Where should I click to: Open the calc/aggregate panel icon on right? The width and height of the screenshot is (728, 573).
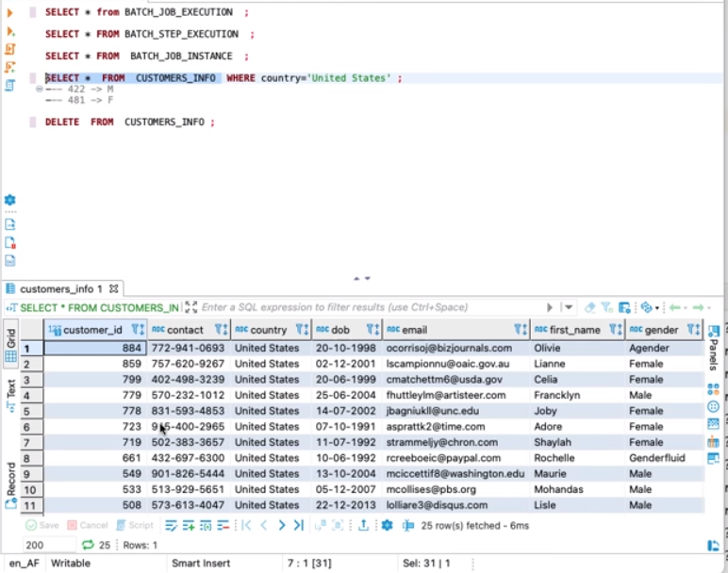coord(714,423)
